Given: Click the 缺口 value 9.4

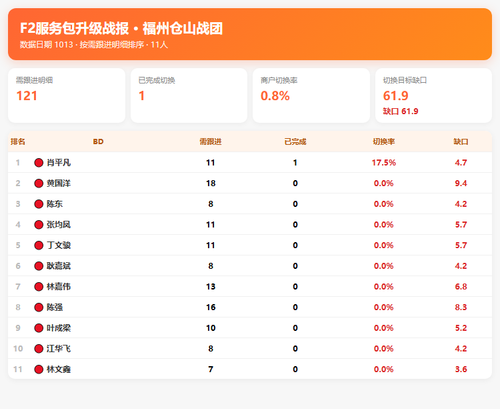Looking at the screenshot, I should (x=461, y=183).
